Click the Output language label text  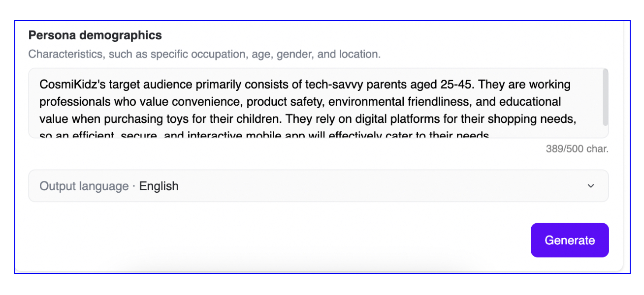tap(84, 186)
